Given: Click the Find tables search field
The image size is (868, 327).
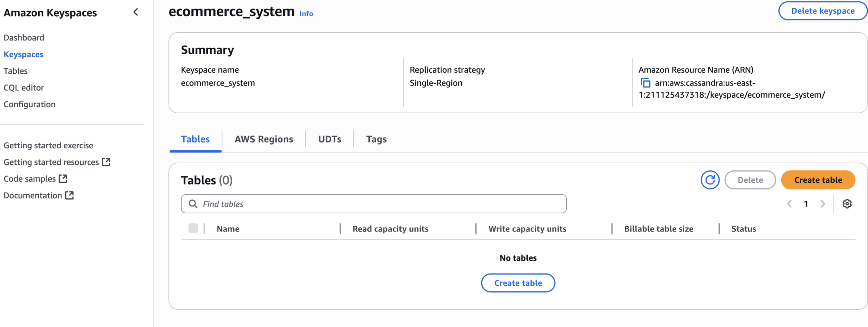Looking at the screenshot, I should 382,204.
